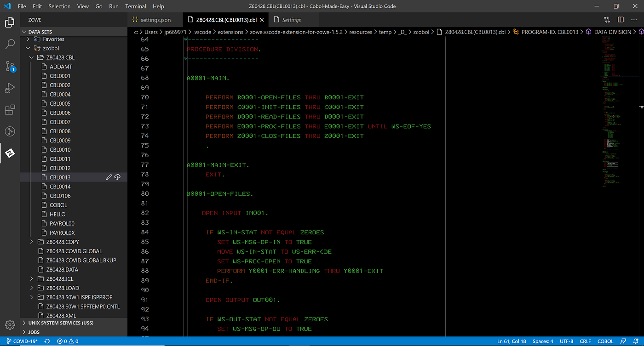644x346 pixels.
Task: Click the editor vertical scrollbar slider
Action: (x=642, y=107)
